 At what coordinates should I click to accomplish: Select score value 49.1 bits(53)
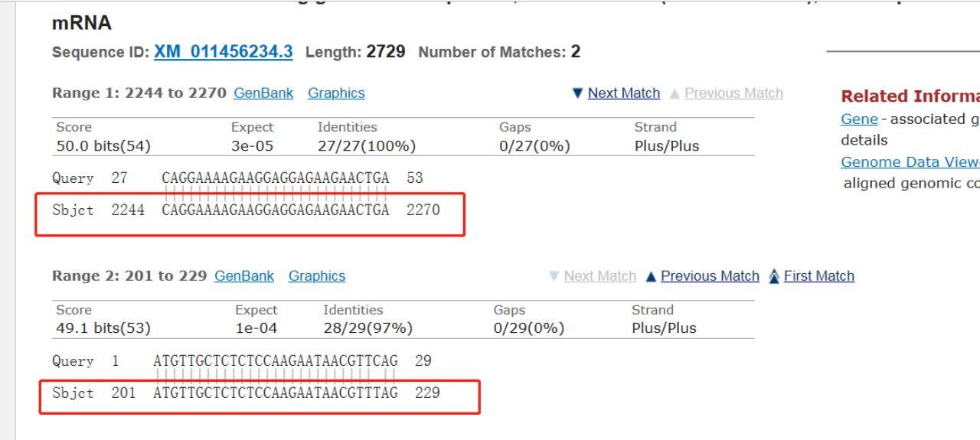tap(103, 328)
